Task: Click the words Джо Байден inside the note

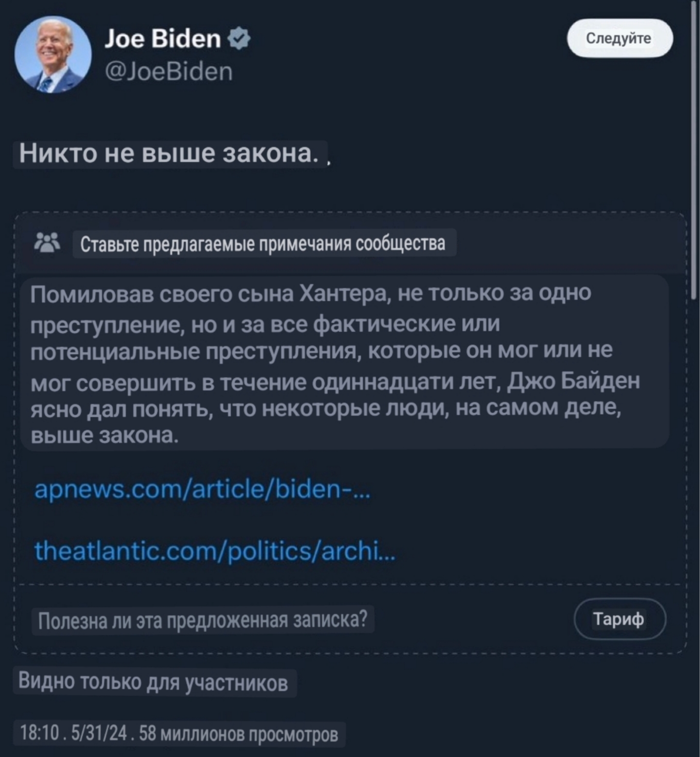Action: click(573, 382)
